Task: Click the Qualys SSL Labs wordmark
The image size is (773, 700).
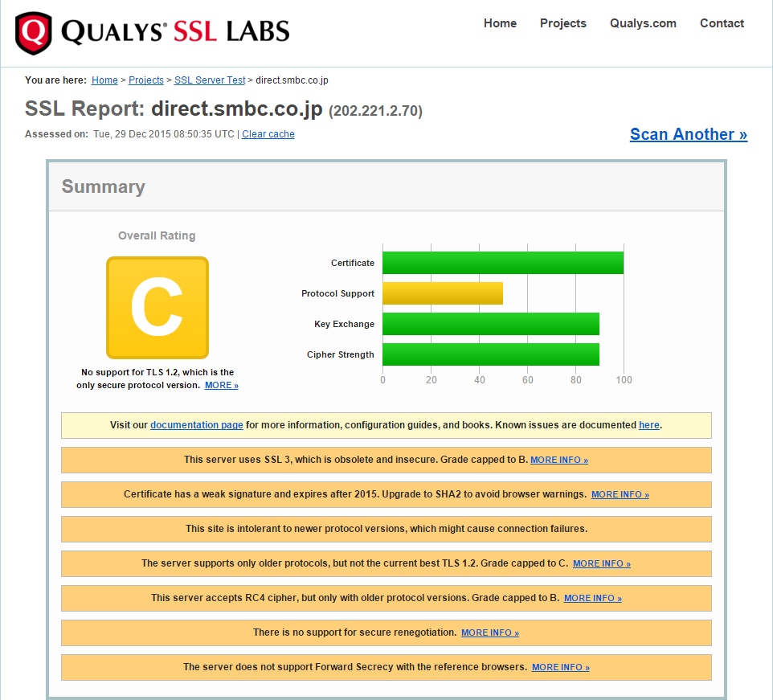Action: point(175,32)
